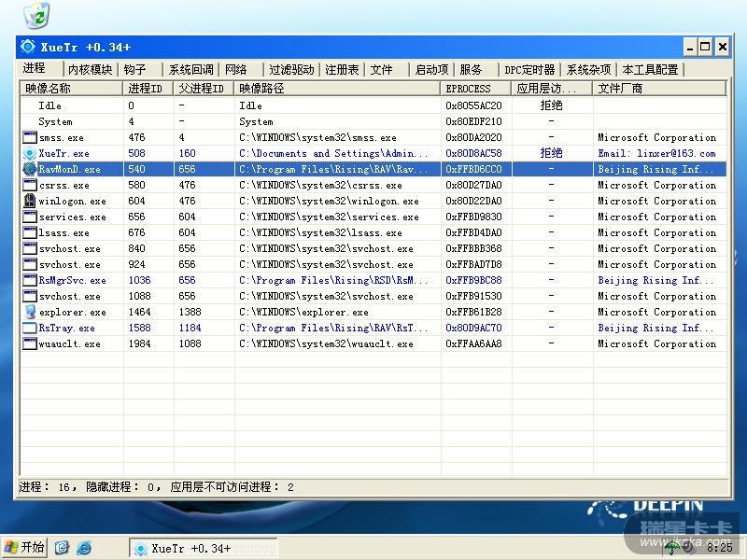The width and height of the screenshot is (747, 560).
Task: Click the taskbar clock 8:25
Action: (719, 548)
